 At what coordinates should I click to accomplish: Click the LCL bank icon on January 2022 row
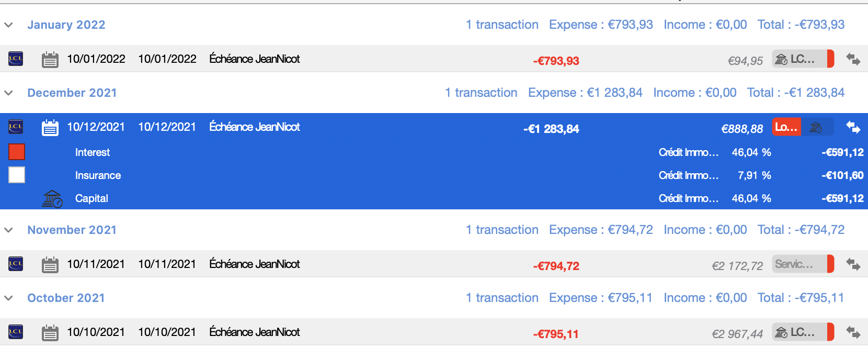click(16, 59)
